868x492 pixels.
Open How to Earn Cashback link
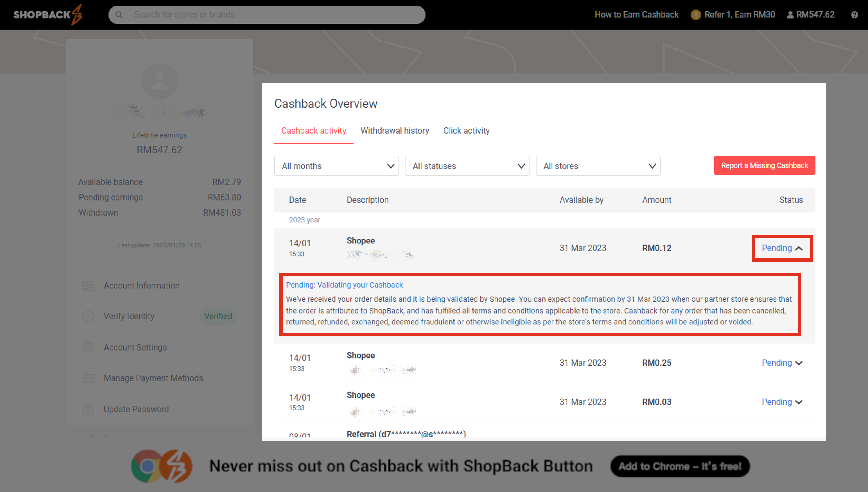[x=636, y=15]
